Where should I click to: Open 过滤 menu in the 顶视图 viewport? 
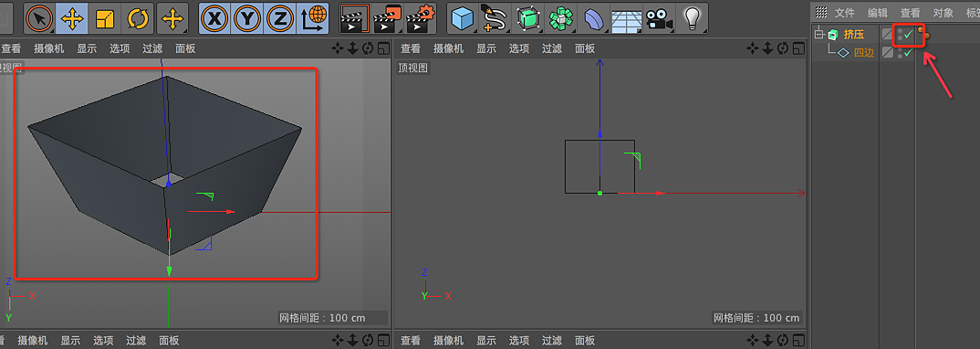pyautogui.click(x=552, y=48)
